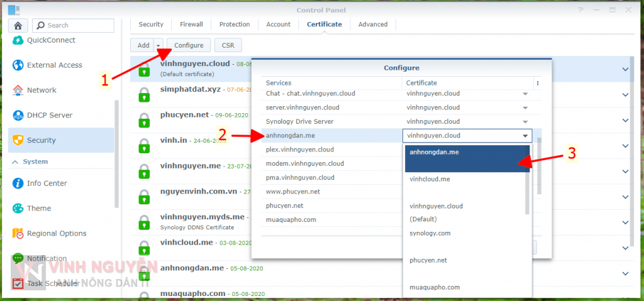
Task: Expand the simphatdat.xyz certificate details
Action: click(x=625, y=94)
